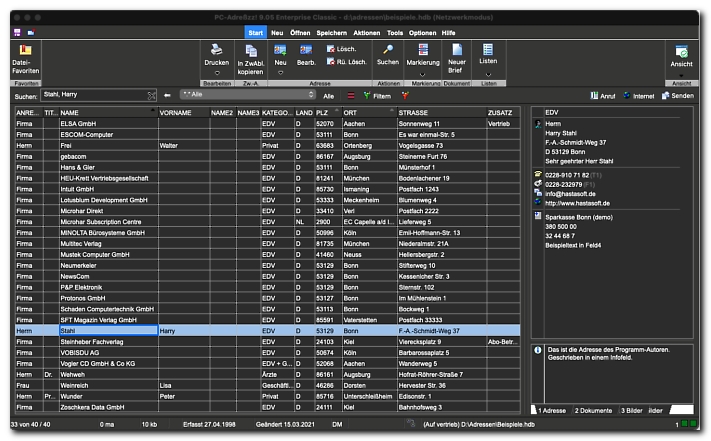Select the Zoschkera Data GmbH row
Viewport: 711px width, 441px height.
click(268, 407)
